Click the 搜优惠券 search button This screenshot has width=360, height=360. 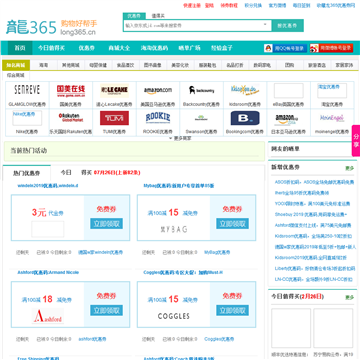[x=287, y=25]
